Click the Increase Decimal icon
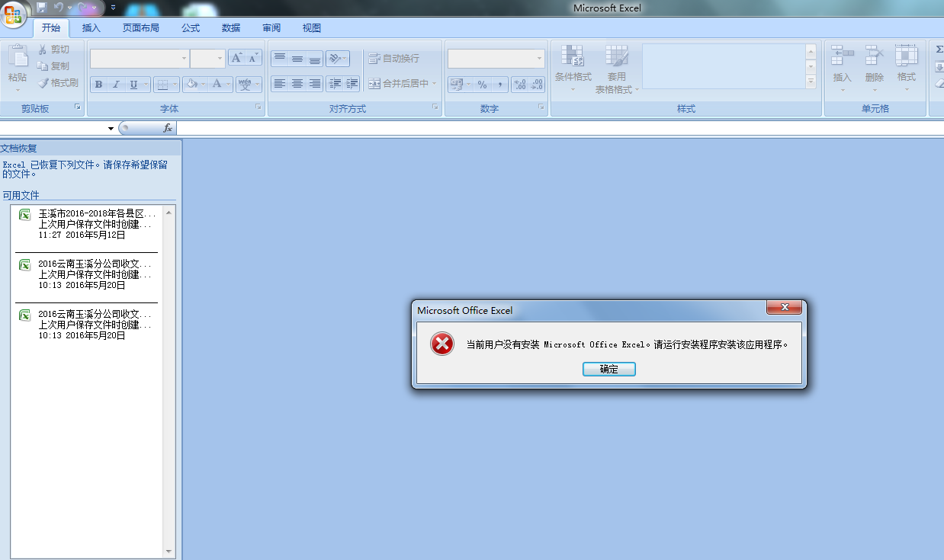The width and height of the screenshot is (944, 560). 519,85
